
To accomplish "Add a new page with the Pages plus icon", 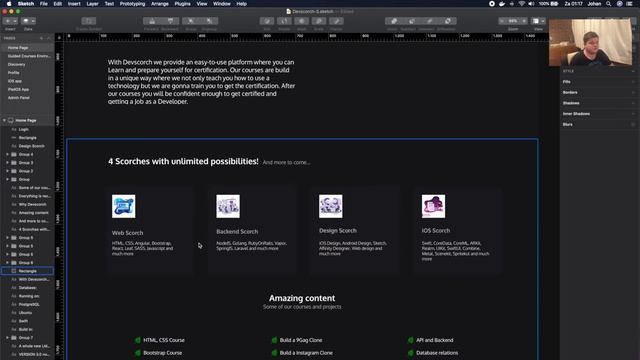I will coord(41,38).
